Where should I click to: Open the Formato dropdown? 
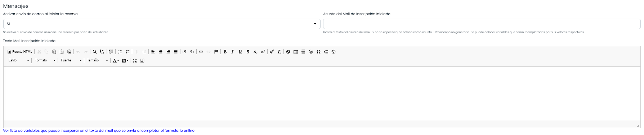click(45, 61)
